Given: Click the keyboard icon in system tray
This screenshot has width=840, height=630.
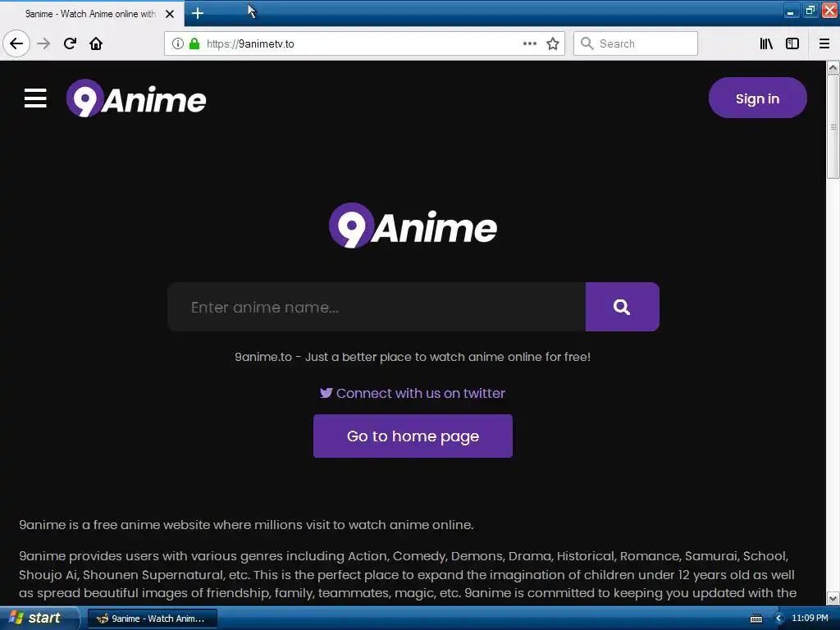Looking at the screenshot, I should (756, 619).
